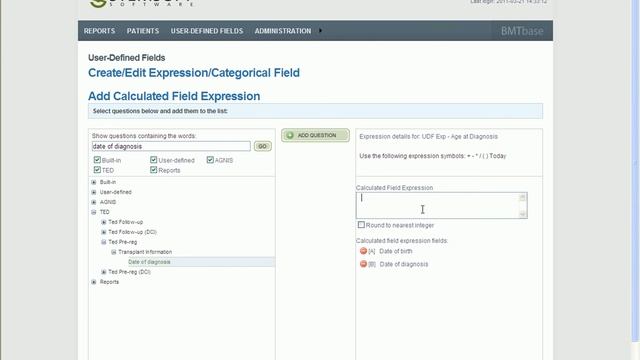Image resolution: width=640 pixels, height=360 pixels.
Task: Click the arrow next to Administration
Action: tap(320, 31)
